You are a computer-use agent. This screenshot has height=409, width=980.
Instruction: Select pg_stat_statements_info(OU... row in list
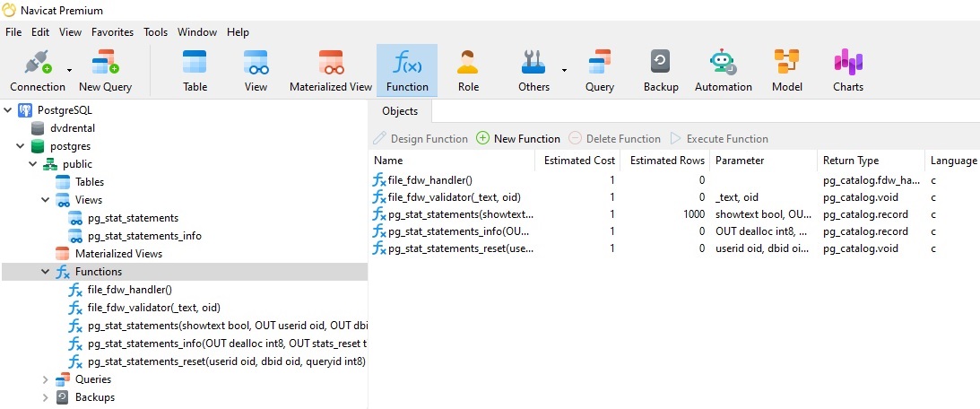[x=674, y=231]
